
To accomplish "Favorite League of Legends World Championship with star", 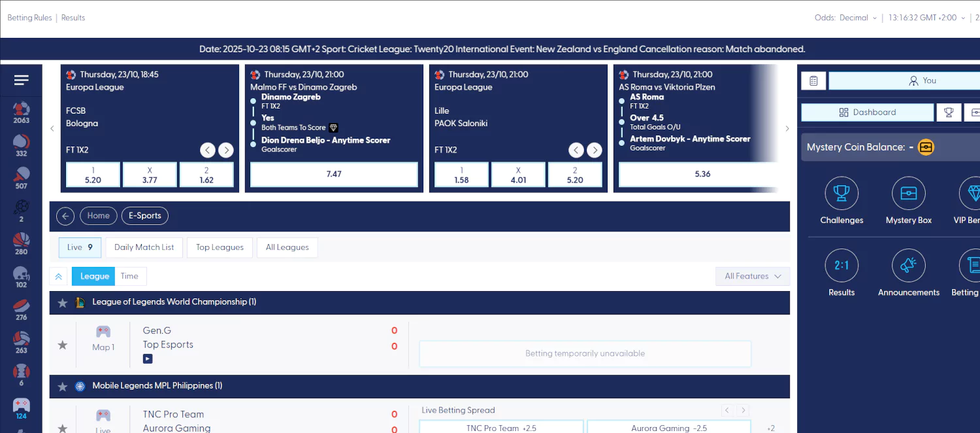I will point(63,303).
